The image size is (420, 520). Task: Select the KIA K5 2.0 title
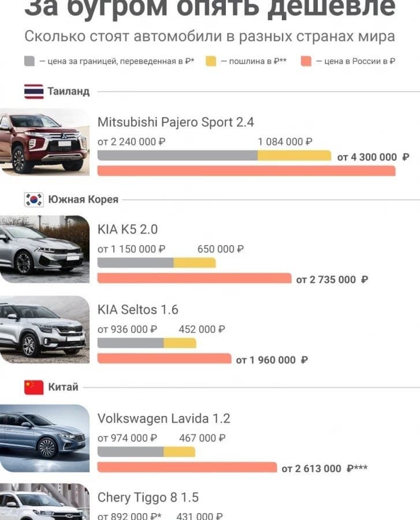[x=128, y=229]
